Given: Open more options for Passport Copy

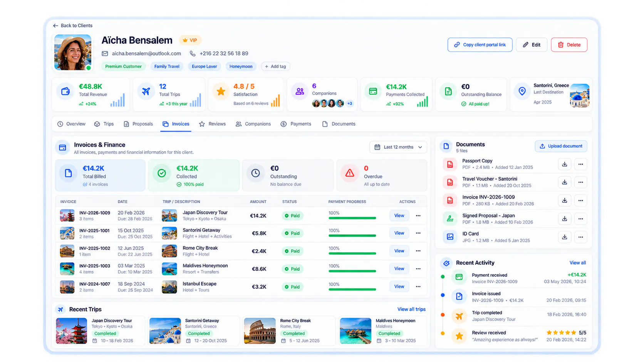Looking at the screenshot, I should tap(580, 164).
